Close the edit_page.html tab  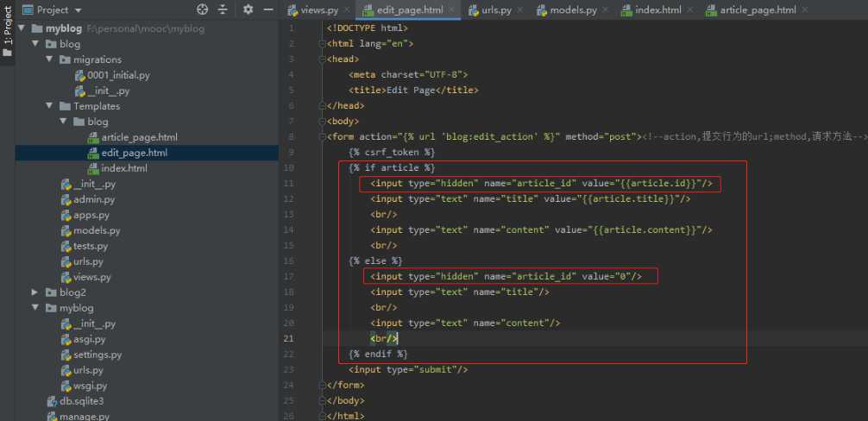pos(453,10)
